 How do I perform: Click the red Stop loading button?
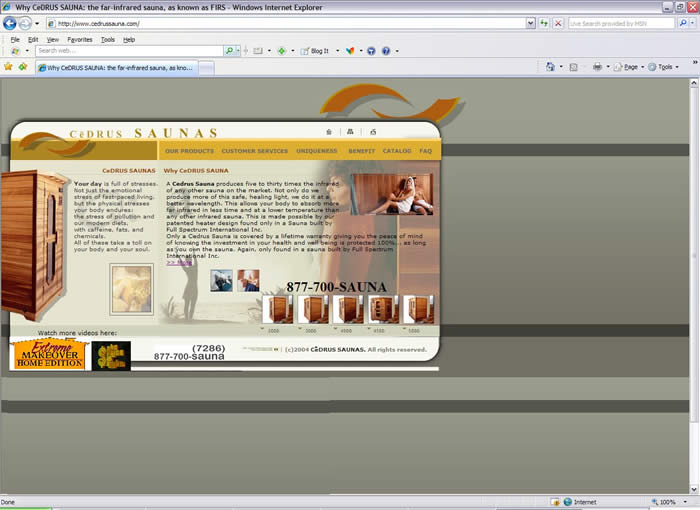[x=558, y=23]
